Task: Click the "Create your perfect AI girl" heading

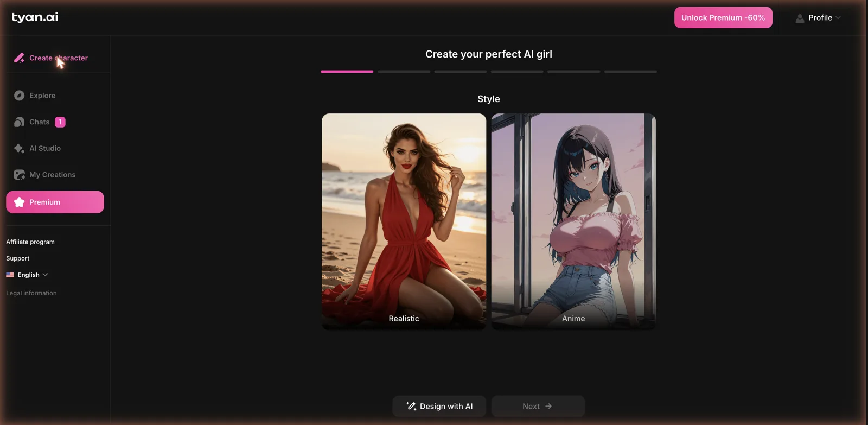Action: (489, 54)
